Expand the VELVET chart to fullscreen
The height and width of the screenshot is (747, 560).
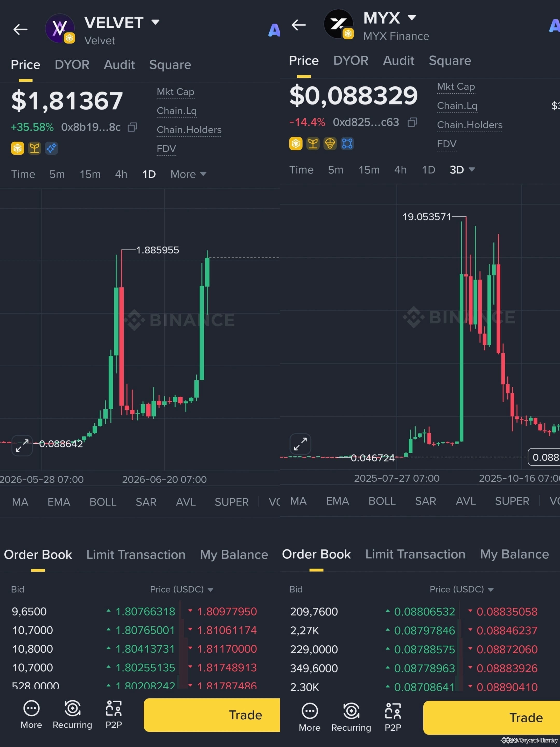pos(22,446)
